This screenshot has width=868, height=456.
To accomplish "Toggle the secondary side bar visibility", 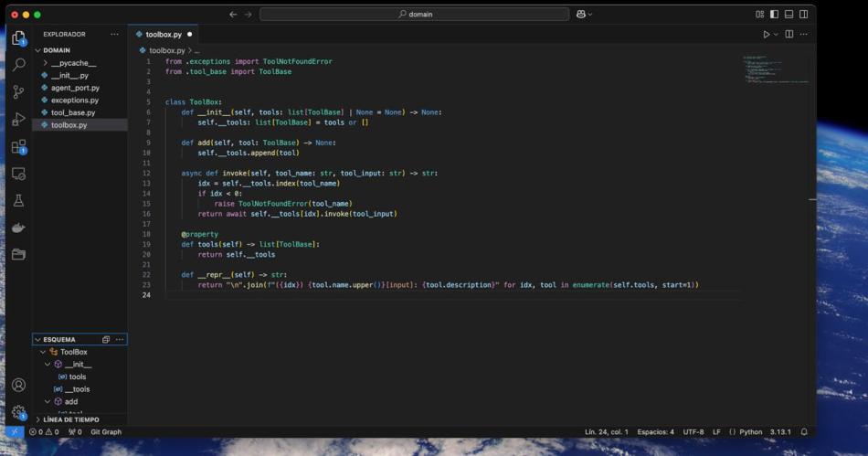I will coord(803,15).
